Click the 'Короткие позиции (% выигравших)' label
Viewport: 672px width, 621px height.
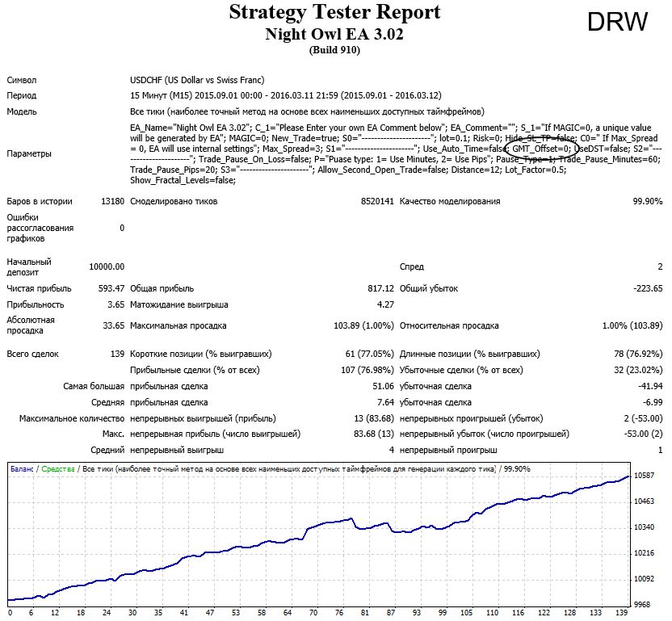pyautogui.click(x=201, y=355)
